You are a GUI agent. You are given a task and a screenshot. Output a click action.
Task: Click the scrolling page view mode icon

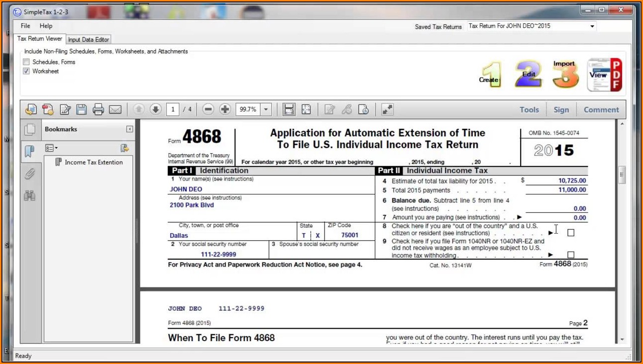[x=289, y=109]
